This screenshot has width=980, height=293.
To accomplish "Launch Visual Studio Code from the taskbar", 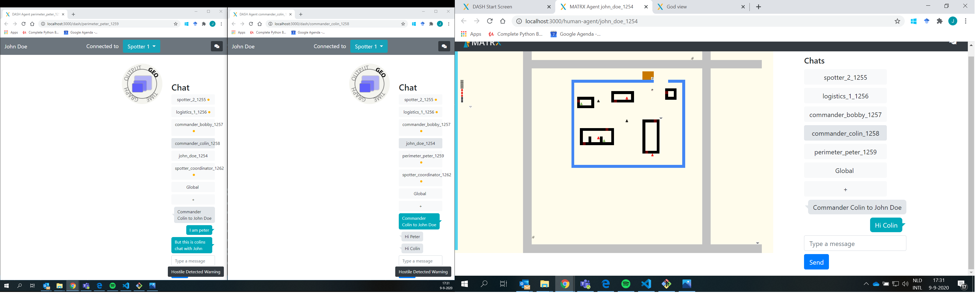I will pyautogui.click(x=646, y=284).
